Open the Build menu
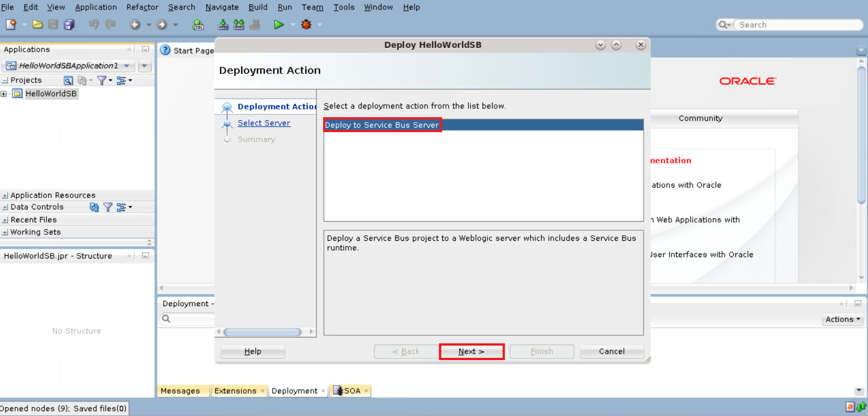This screenshot has width=868, height=416. pos(258,7)
